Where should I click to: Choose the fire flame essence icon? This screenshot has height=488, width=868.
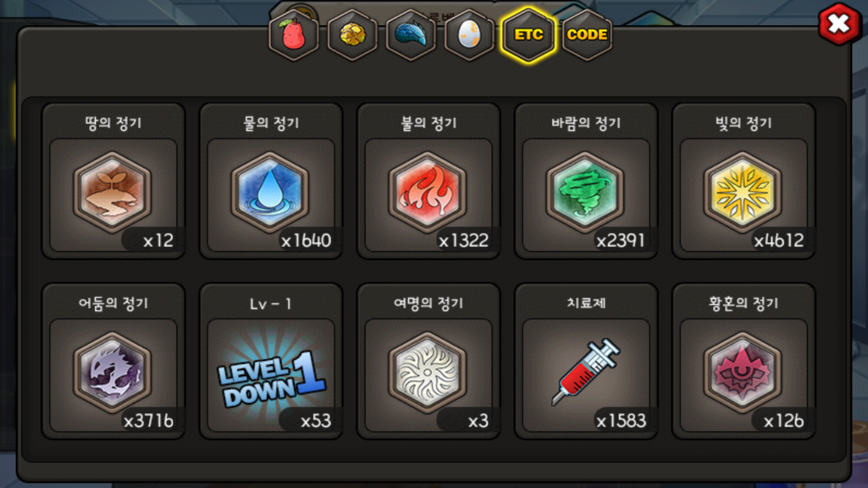tap(428, 192)
